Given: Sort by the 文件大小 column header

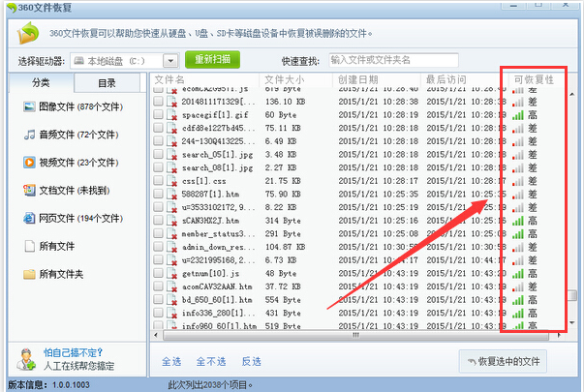Looking at the screenshot, I should tap(285, 78).
